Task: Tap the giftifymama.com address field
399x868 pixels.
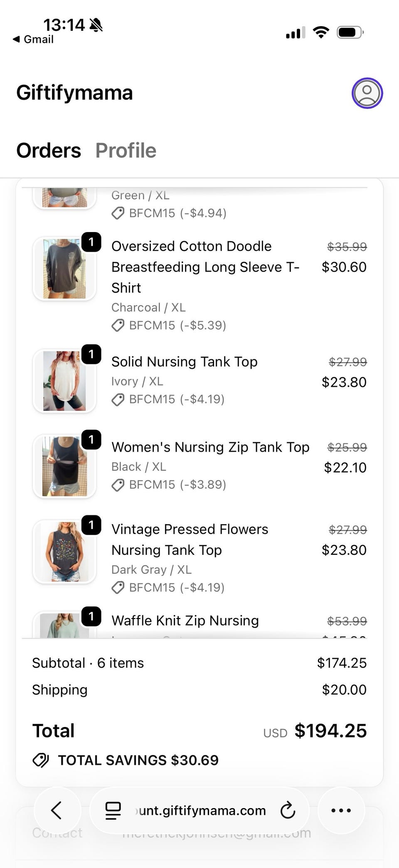Action: tap(199, 810)
